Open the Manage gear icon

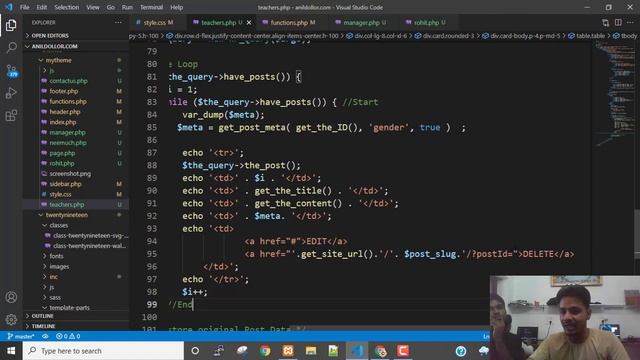point(11,319)
